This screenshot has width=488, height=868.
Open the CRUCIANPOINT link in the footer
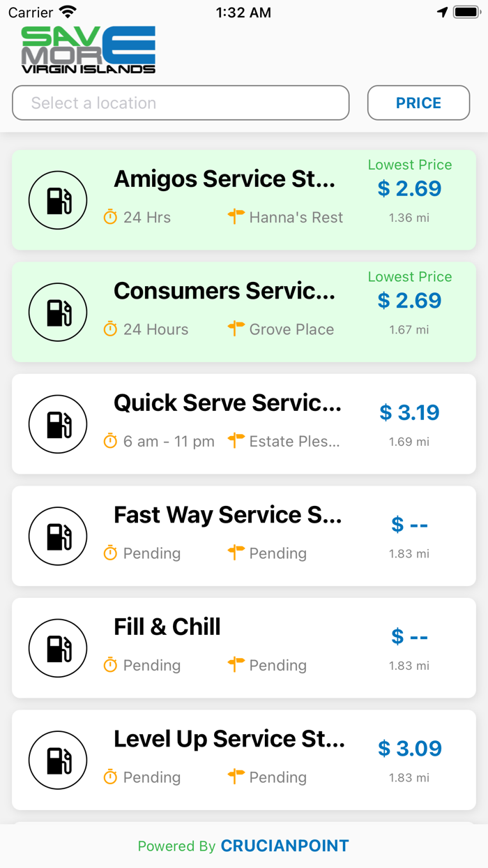click(284, 846)
